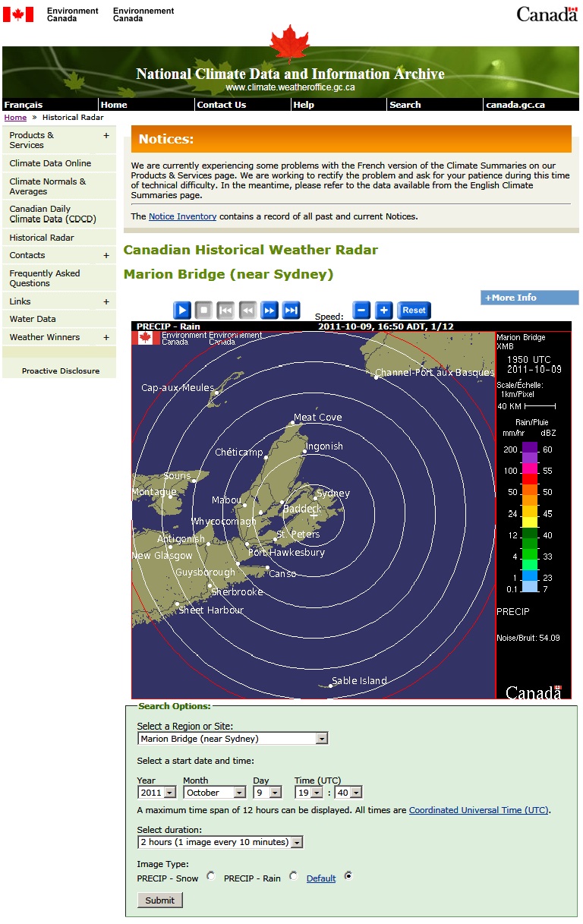Expand the +More Info panel

click(530, 298)
